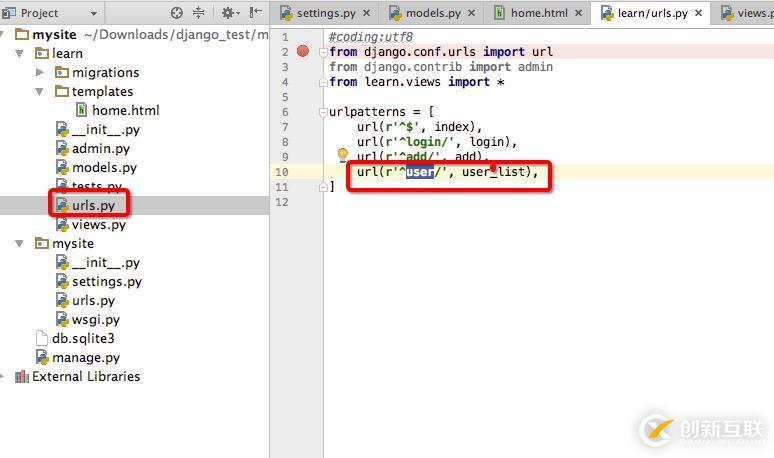
Task: Click 'login' view name on line 8
Action: click(486, 142)
